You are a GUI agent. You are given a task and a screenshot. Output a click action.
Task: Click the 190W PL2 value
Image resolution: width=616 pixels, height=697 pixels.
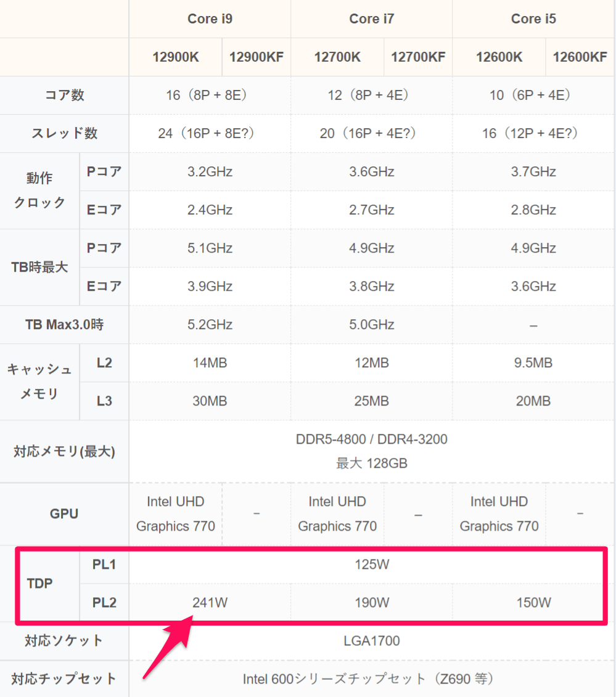[x=371, y=603]
